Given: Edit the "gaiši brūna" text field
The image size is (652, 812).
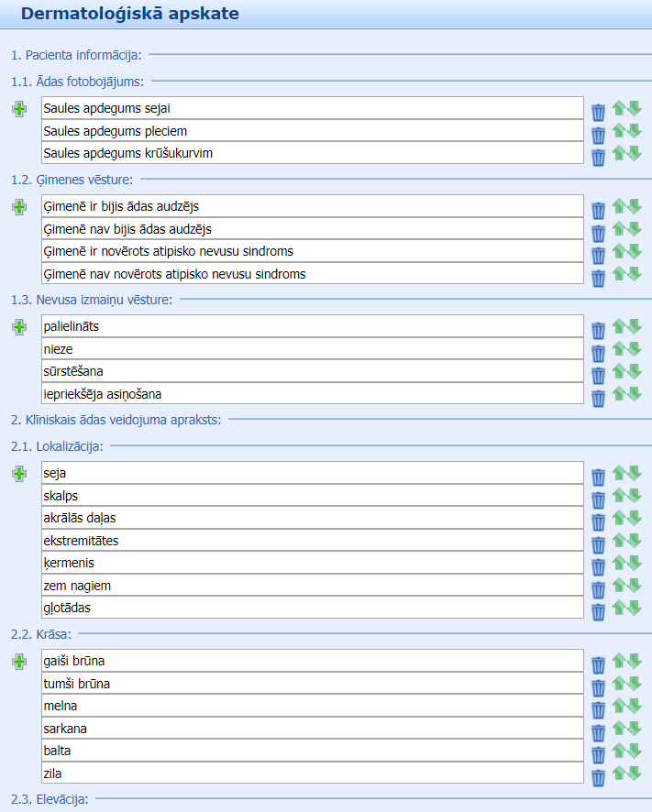Looking at the screenshot, I should click(312, 661).
